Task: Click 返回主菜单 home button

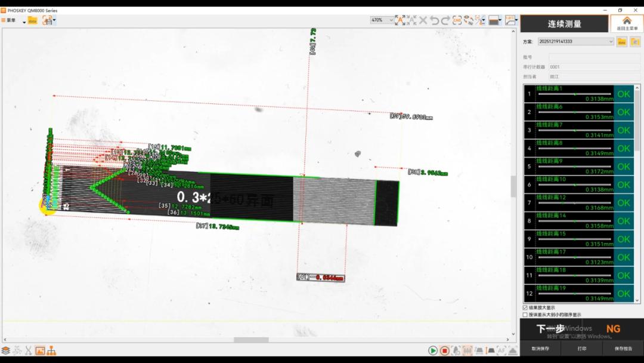Action: (627, 23)
